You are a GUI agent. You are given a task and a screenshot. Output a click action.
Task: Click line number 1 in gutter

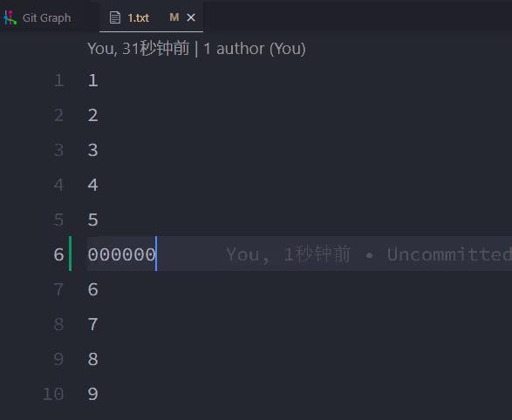click(58, 80)
